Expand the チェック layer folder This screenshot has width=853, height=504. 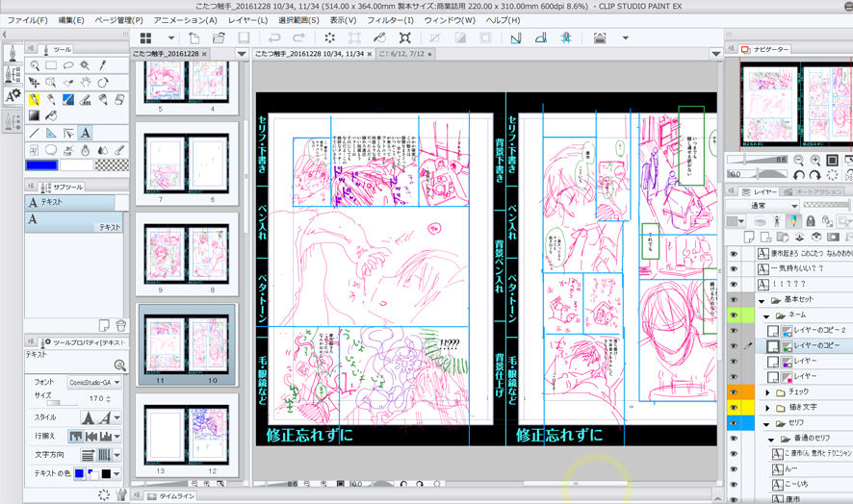767,392
